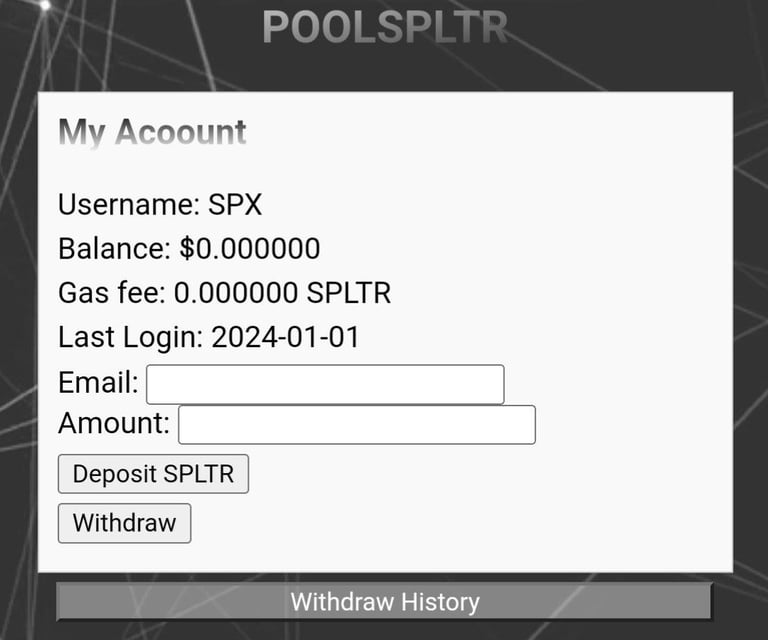Click the Email field label

point(98,382)
